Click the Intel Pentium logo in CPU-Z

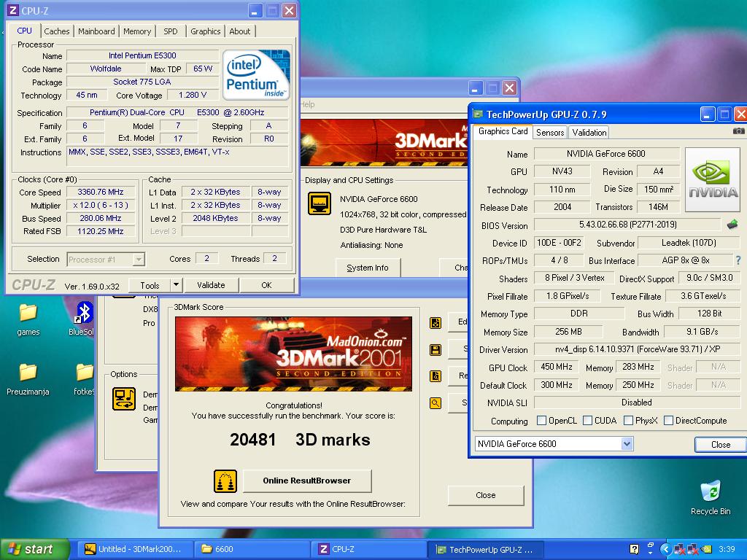256,75
